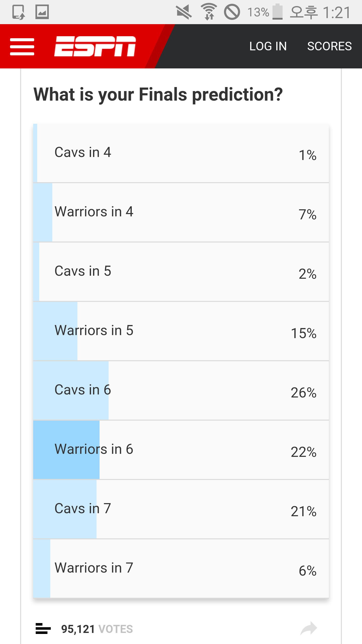
Task: Tap the muted sound status icon
Action: 184,12
